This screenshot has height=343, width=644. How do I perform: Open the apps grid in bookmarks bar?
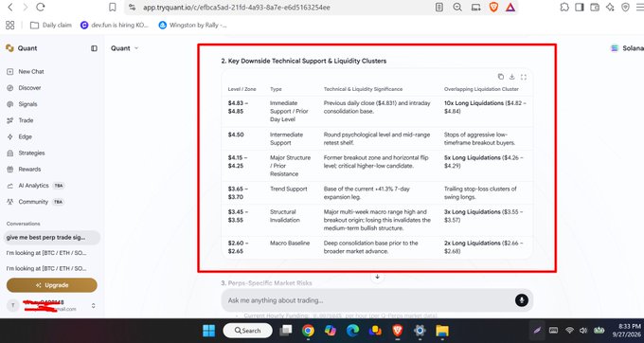pyautogui.click(x=9, y=25)
